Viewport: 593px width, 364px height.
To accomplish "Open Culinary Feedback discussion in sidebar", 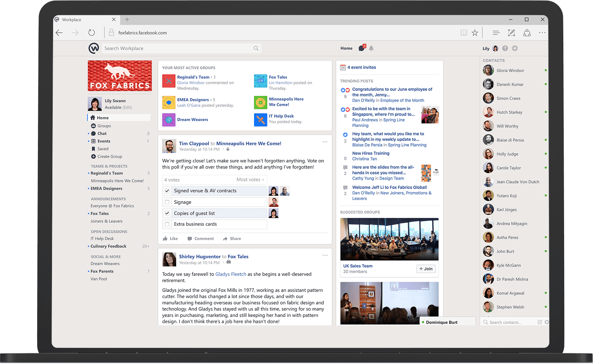I will tap(108, 246).
